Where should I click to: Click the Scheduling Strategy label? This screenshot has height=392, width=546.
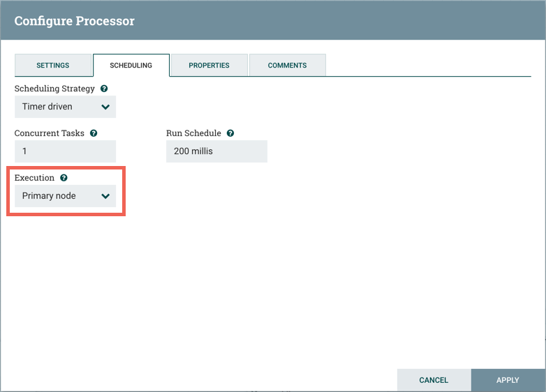(54, 89)
